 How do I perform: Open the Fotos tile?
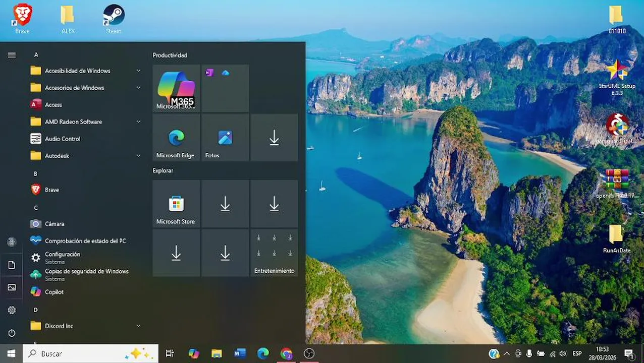coord(225,138)
